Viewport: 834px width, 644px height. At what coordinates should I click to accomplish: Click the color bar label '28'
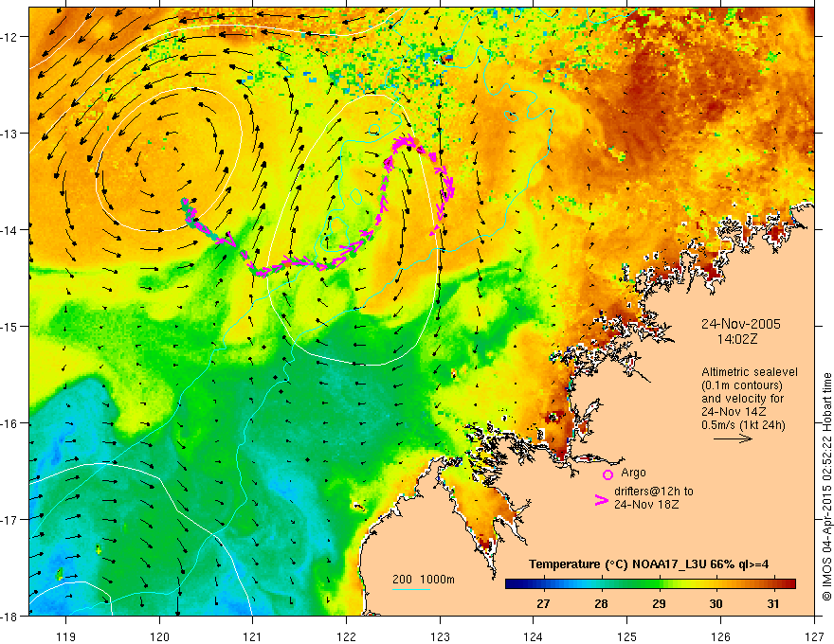click(x=601, y=603)
